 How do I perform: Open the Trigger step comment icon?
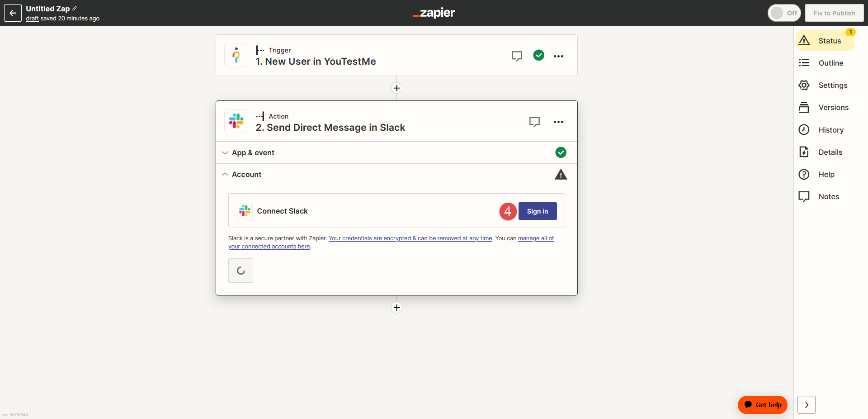[517, 56]
